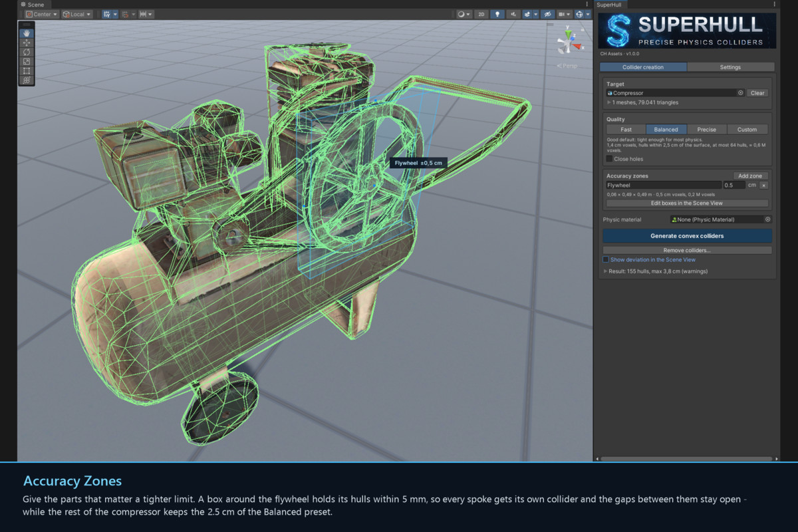Choose the Custom quality preset
Image resolution: width=798 pixels, height=532 pixels.
point(747,130)
